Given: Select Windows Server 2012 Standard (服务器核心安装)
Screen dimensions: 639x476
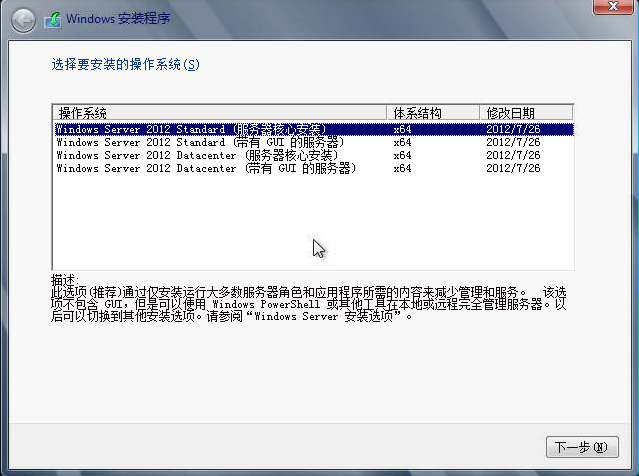Looking at the screenshot, I should pyautogui.click(x=190, y=129).
